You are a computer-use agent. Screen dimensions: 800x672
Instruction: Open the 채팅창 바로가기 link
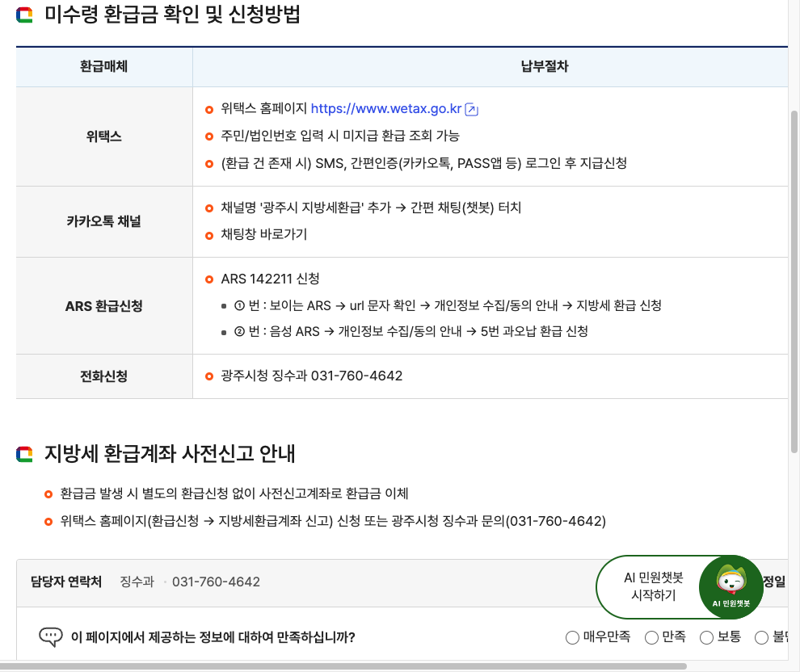pyautogui.click(x=263, y=234)
